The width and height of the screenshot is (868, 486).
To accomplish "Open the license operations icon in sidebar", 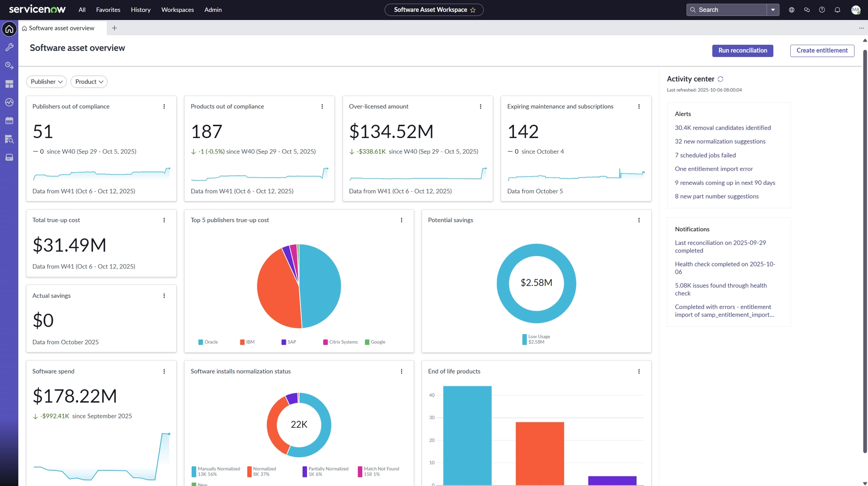I will [9, 66].
